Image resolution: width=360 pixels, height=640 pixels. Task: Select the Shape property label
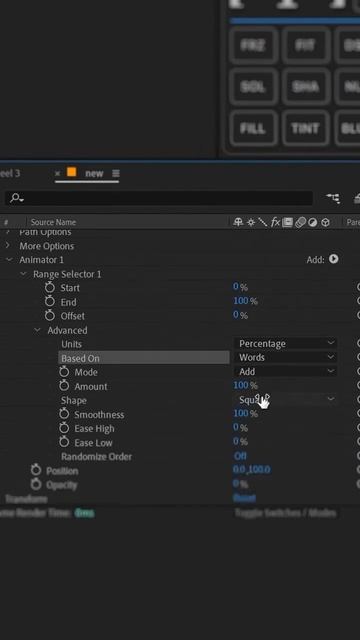[73, 400]
